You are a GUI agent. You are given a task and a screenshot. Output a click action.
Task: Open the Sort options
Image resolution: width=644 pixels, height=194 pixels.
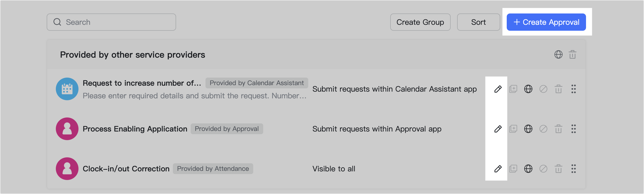pos(478,22)
